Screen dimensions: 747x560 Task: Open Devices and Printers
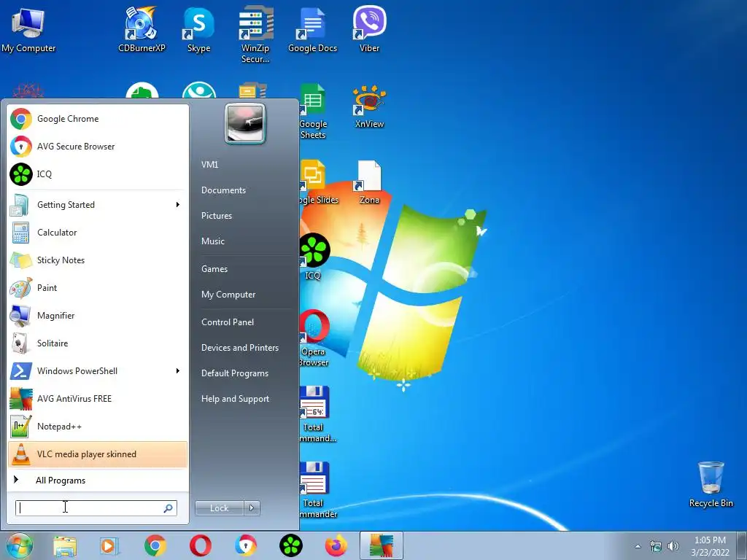tap(240, 348)
